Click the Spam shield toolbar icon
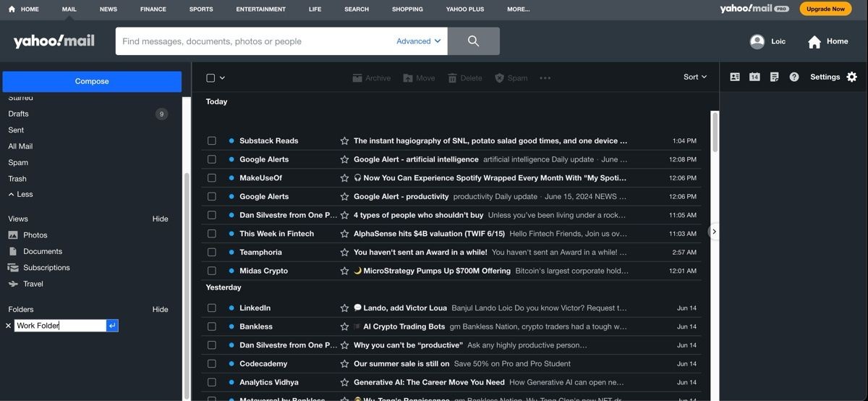This screenshot has height=401, width=868. (x=499, y=78)
